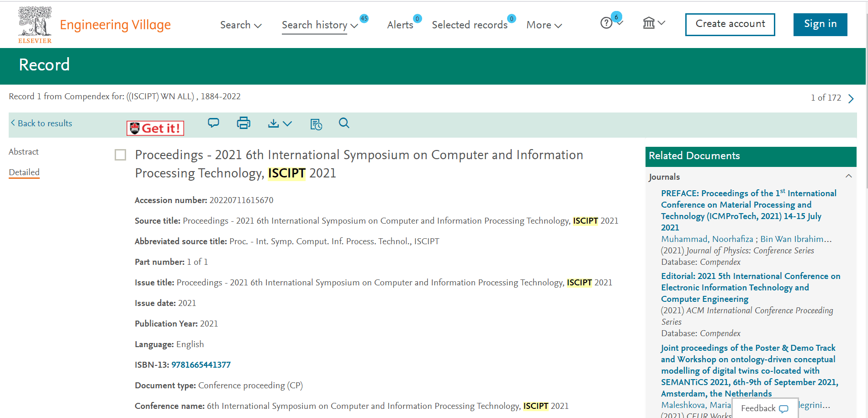Click the ISBN-13 9781665441377 link
868x418 pixels.
point(201,365)
